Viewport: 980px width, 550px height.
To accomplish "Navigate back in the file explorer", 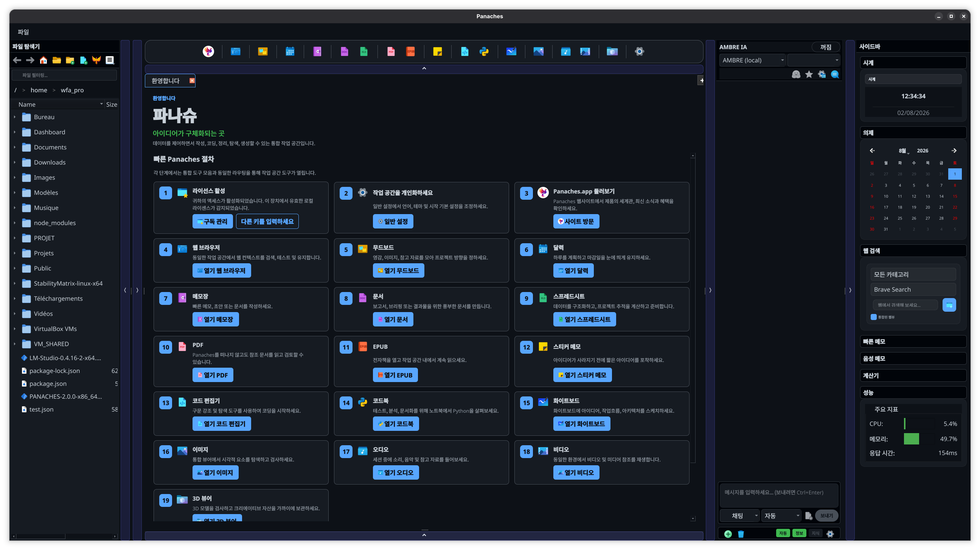I will [x=17, y=60].
